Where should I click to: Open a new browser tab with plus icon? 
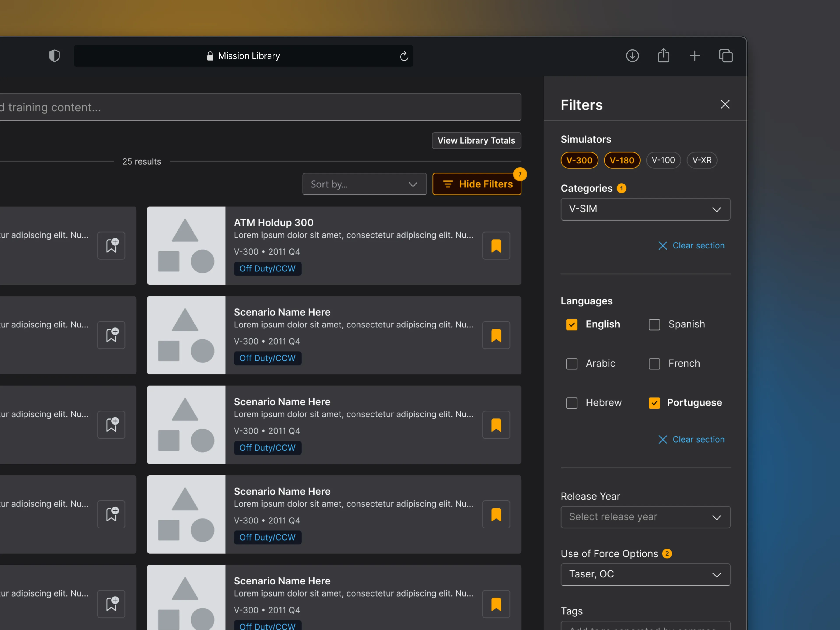click(x=695, y=56)
